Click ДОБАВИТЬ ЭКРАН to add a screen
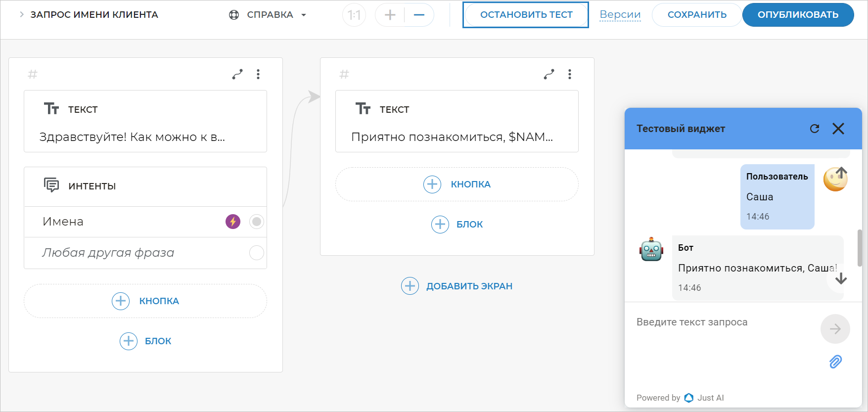 (457, 286)
